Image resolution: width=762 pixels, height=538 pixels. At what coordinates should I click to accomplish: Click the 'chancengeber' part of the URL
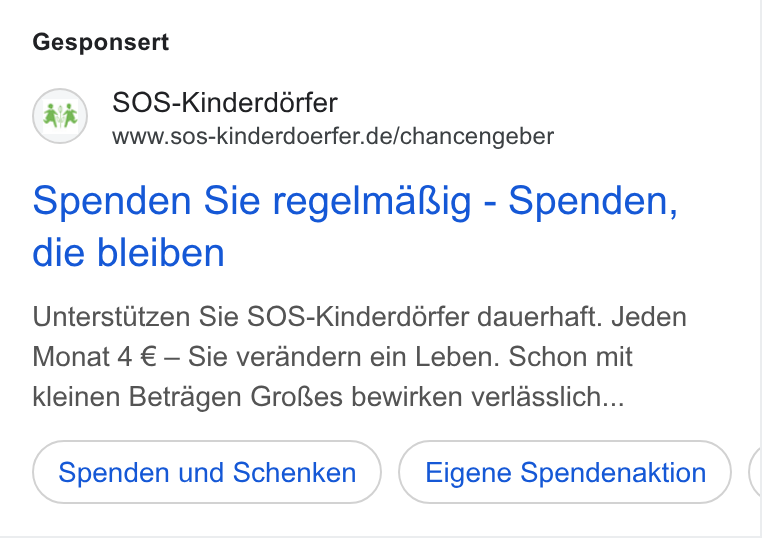pos(477,137)
